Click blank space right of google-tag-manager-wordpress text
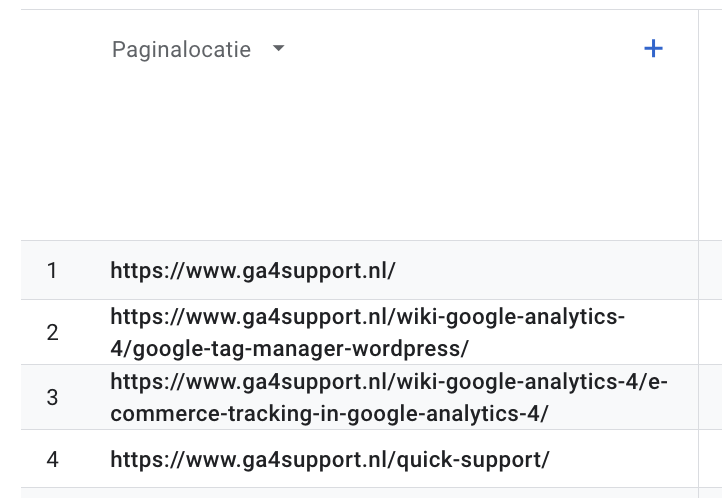 pyautogui.click(x=582, y=349)
